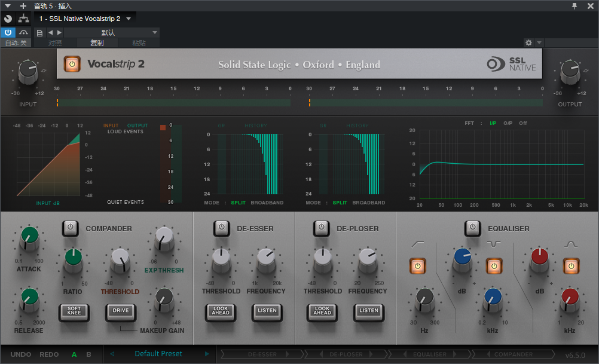599x364 pixels.
Task: Set De-Esser mode to Split
Action: pos(238,203)
